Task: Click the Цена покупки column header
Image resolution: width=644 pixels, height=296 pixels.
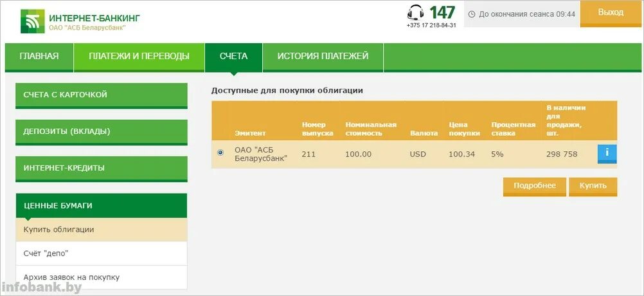Action: [x=464, y=129]
